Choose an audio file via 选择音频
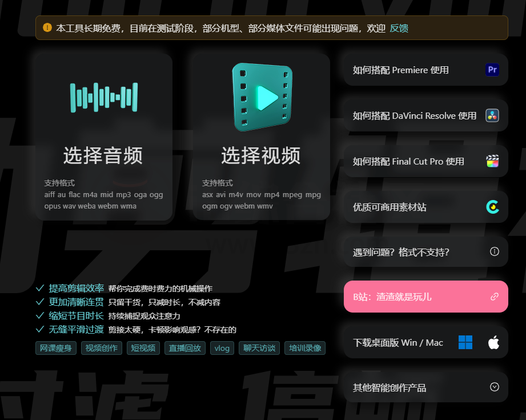Image resolution: width=526 pixels, height=420 pixels. [103, 137]
